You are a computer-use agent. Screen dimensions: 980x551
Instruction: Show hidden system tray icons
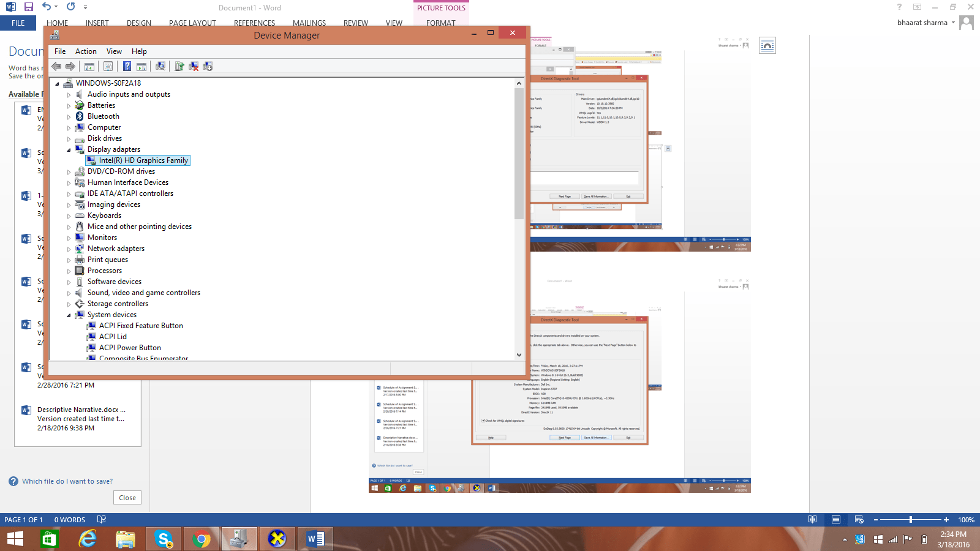coord(845,539)
